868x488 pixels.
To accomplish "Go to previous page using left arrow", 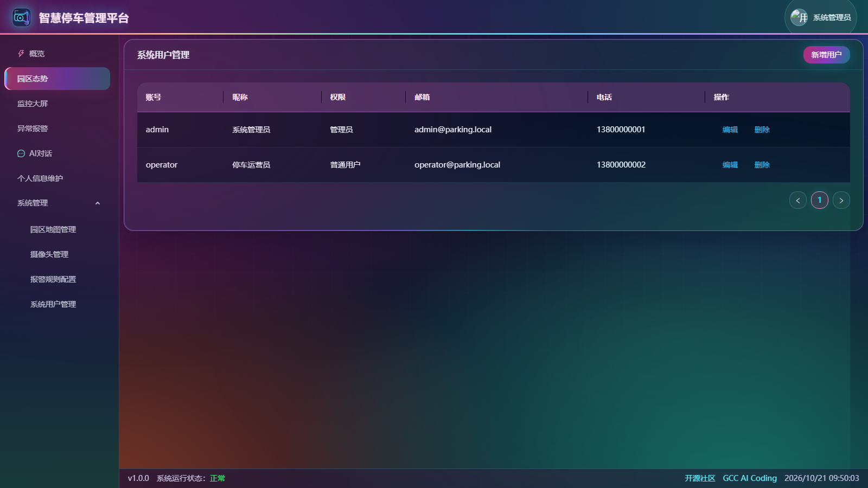I will (x=798, y=200).
